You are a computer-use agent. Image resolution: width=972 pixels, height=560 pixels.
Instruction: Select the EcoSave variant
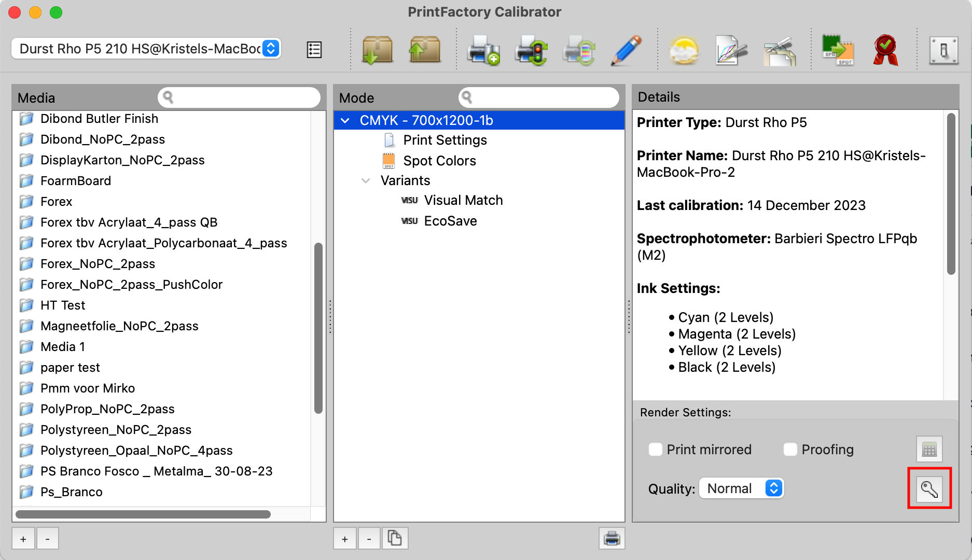coord(450,221)
